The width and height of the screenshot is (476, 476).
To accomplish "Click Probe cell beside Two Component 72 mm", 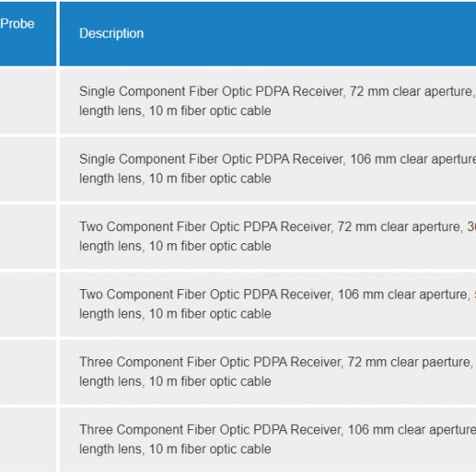I will (x=28, y=237).
